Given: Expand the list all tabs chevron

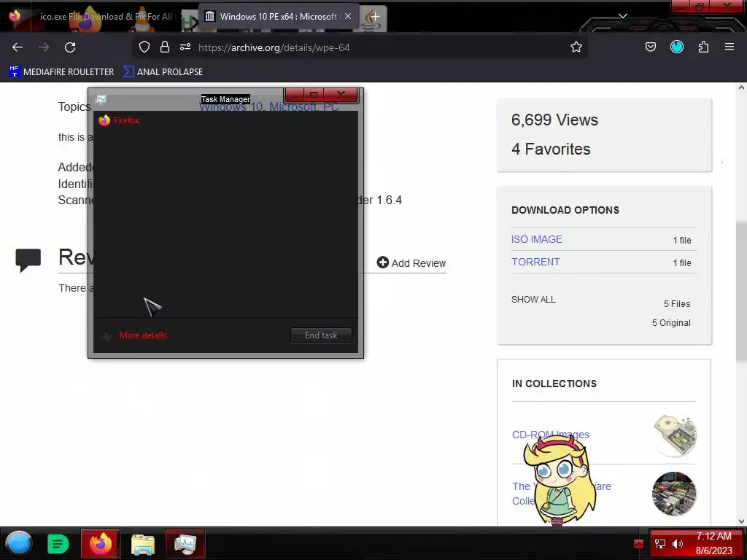Looking at the screenshot, I should tap(623, 16).
